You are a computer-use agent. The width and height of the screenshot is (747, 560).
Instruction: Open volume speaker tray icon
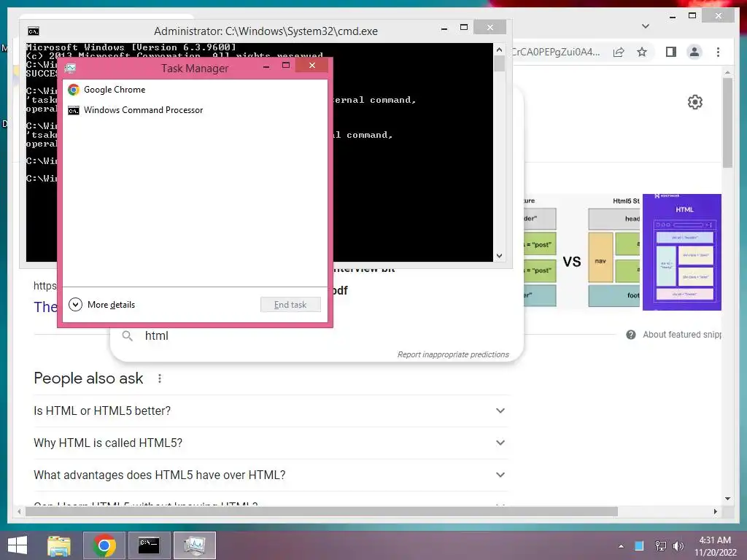point(678,545)
